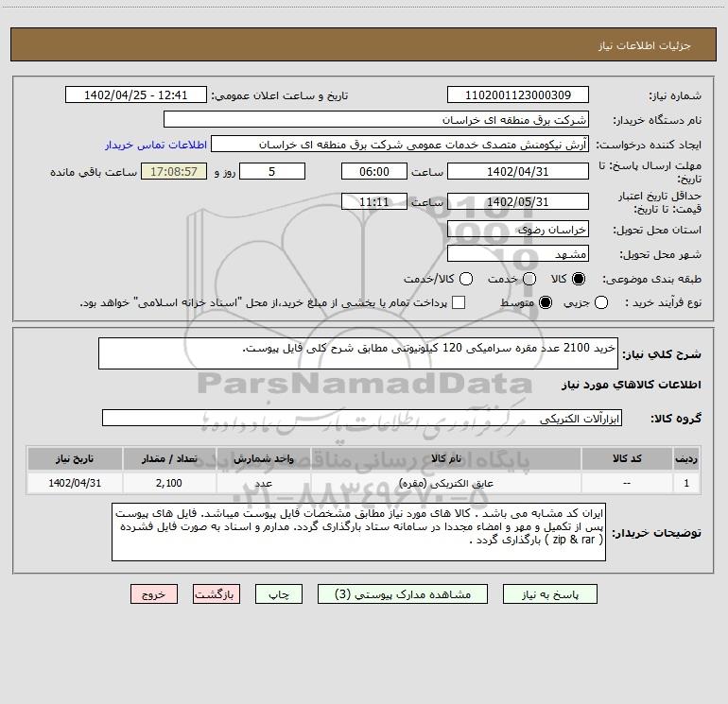The height and width of the screenshot is (704, 728).
Task: Click the چاپ print button
Action: (x=279, y=594)
